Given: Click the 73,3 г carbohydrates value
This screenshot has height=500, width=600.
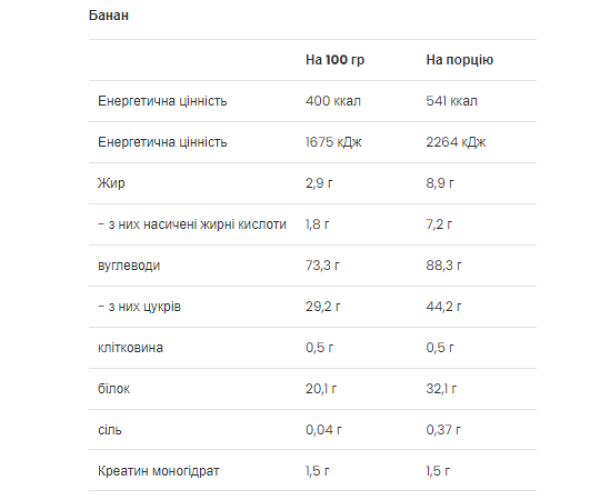Looking at the screenshot, I should pyautogui.click(x=323, y=266).
